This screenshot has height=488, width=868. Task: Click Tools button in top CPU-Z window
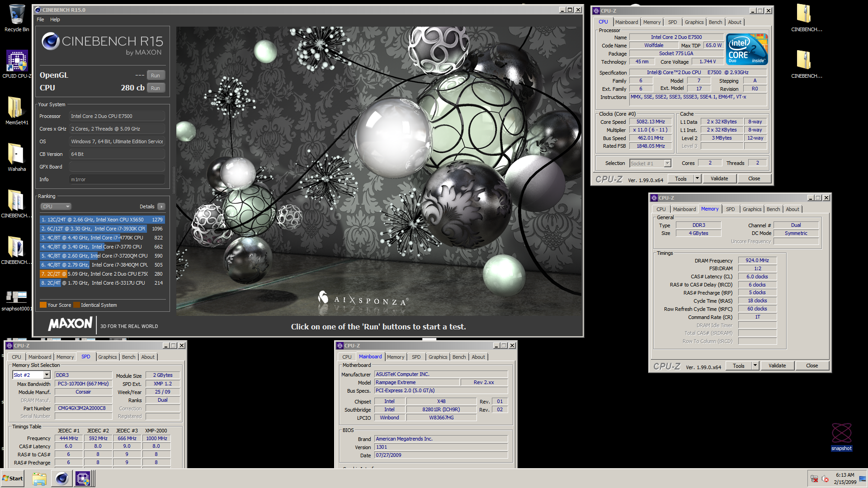click(x=681, y=179)
